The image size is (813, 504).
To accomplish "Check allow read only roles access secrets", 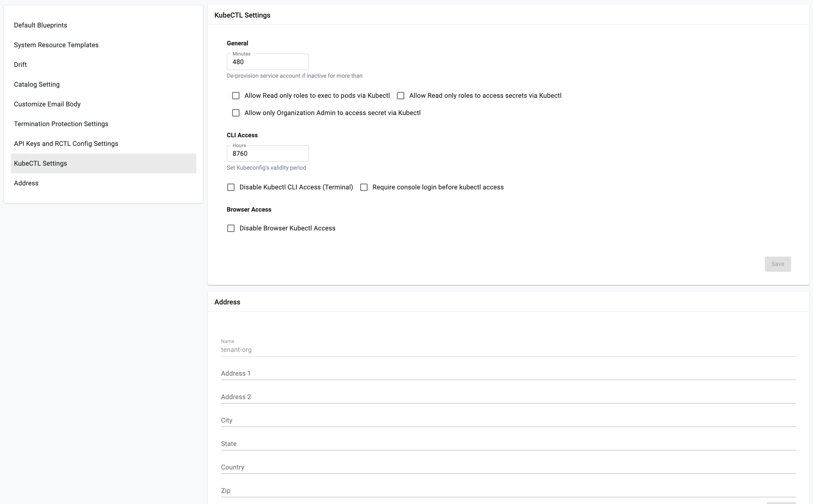I will click(x=401, y=96).
